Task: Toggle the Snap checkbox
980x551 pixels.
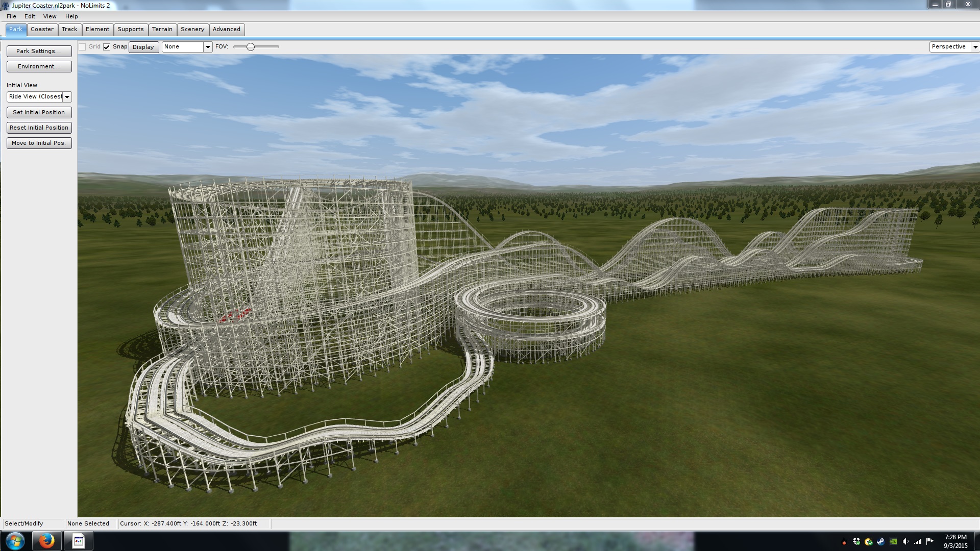Action: click(107, 47)
